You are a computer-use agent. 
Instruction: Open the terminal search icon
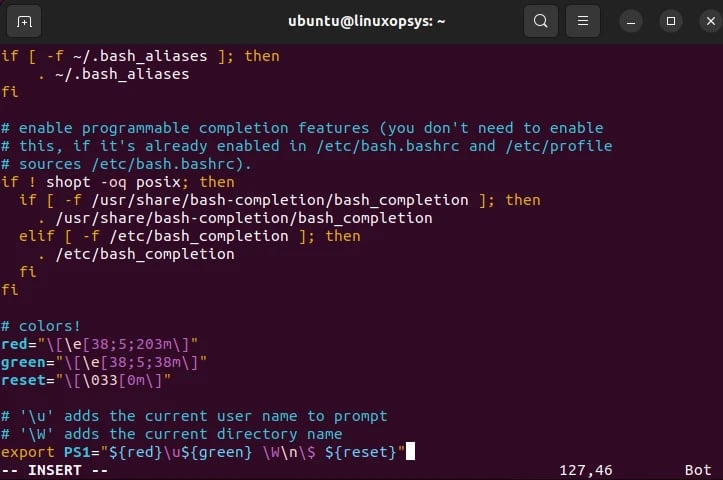541,21
